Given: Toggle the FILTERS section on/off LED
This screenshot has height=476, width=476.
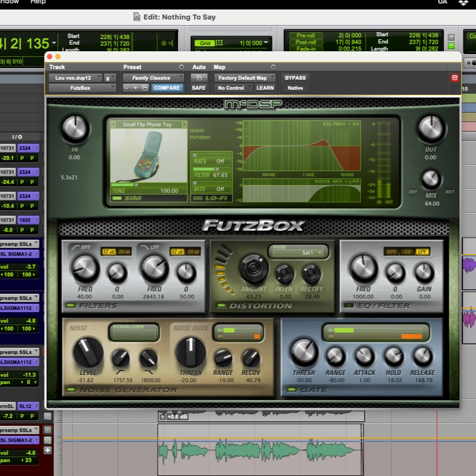Looking at the screenshot, I should 70,305.
